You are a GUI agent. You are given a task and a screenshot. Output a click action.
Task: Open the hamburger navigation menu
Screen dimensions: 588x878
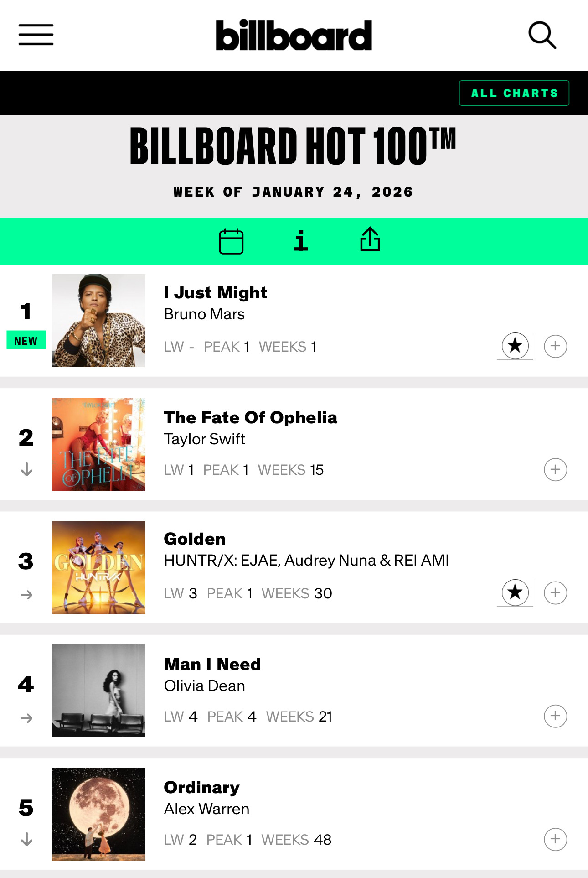(x=36, y=35)
